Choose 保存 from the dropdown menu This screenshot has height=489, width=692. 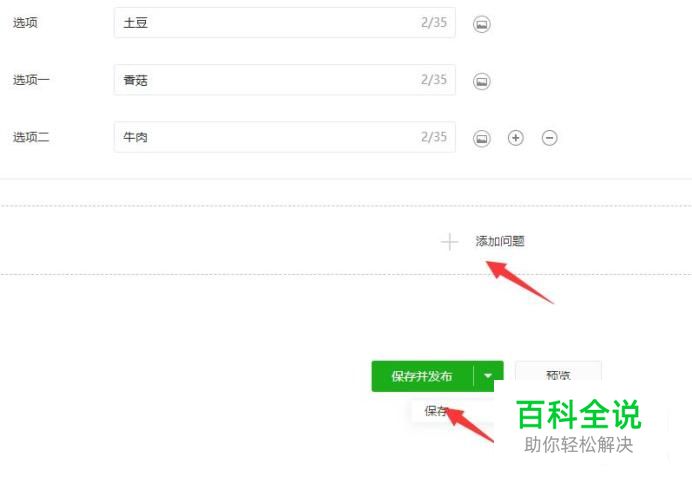click(x=436, y=411)
